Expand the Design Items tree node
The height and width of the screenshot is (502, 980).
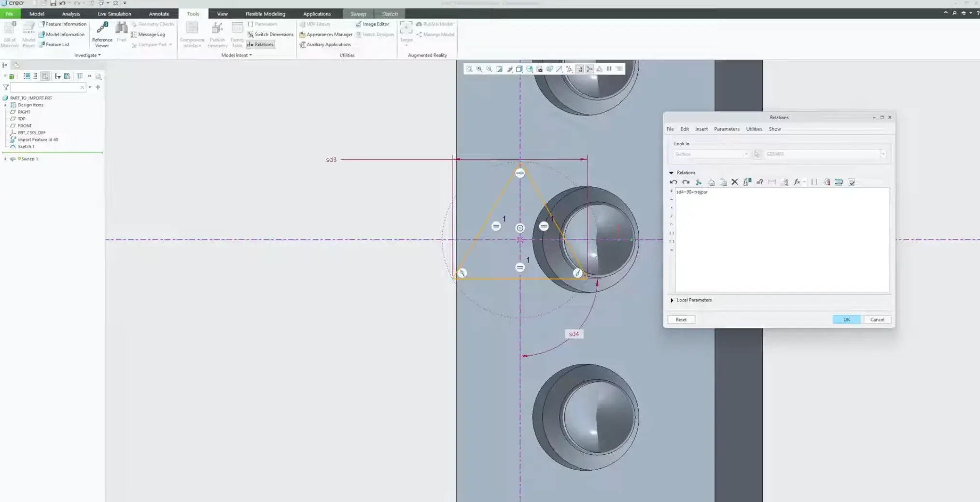pos(5,105)
